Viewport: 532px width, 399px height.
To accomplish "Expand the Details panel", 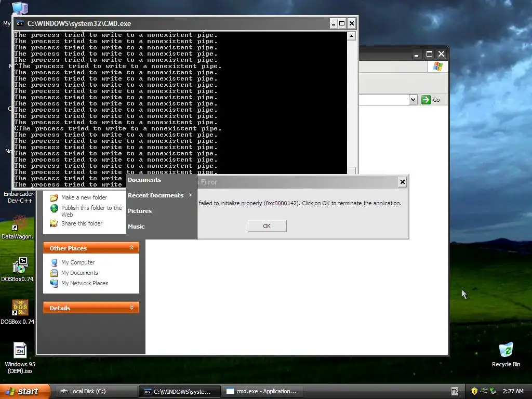I will (131, 308).
